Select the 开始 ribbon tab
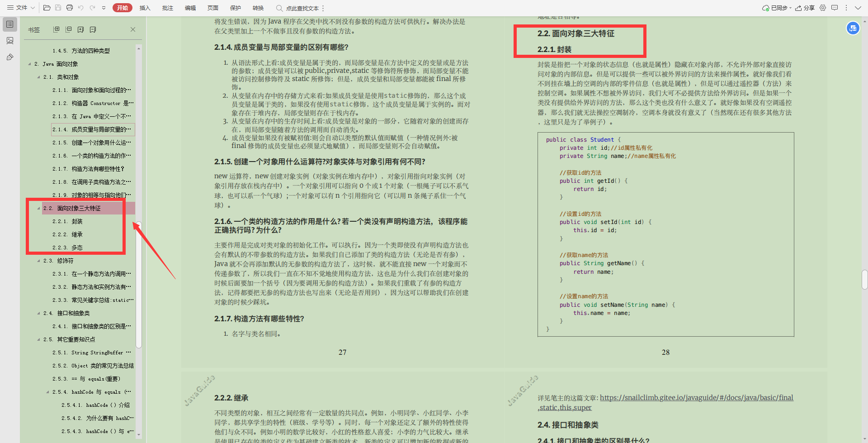Viewport: 868px width, 443px height. coord(122,8)
